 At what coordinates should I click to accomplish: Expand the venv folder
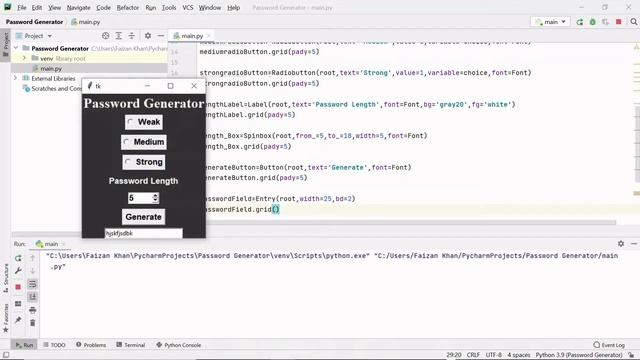click(x=24, y=58)
